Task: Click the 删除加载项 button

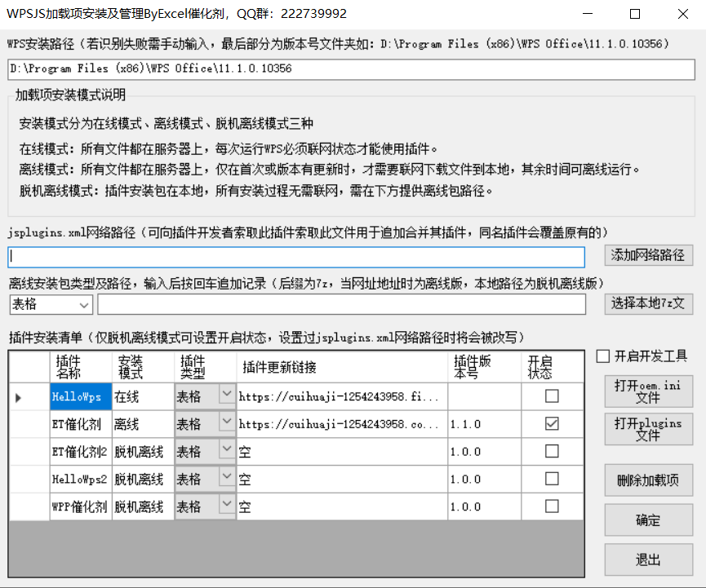Action: coord(648,480)
